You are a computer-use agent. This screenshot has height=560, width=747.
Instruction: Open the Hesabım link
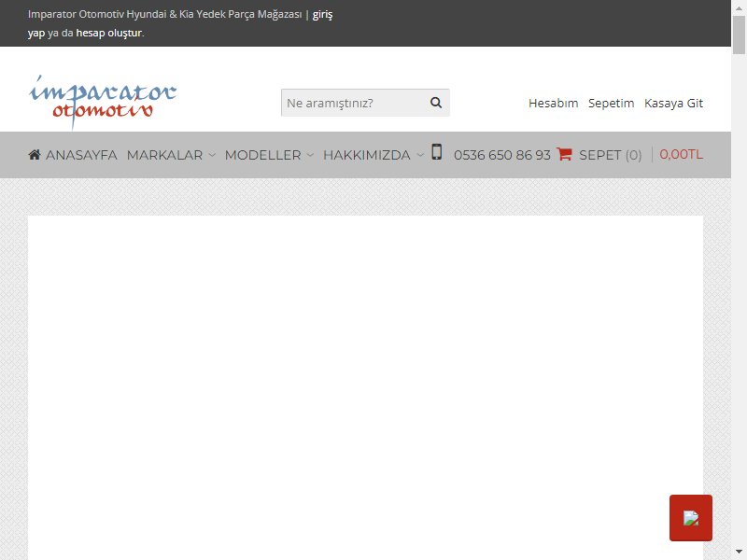click(553, 103)
